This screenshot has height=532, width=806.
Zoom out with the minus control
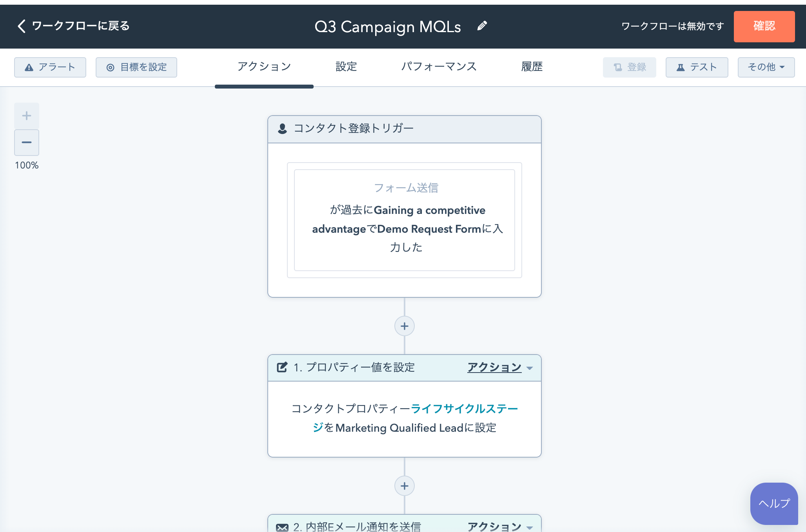(27, 142)
